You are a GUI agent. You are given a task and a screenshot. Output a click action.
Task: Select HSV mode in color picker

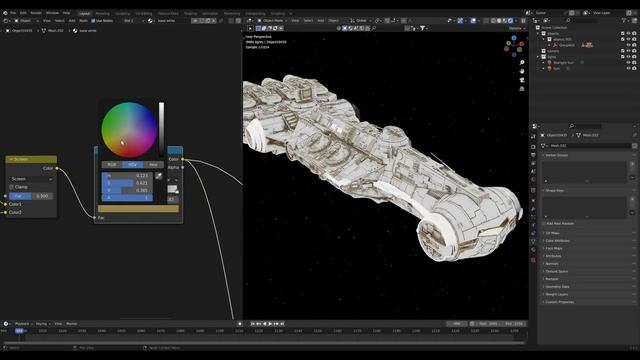(x=132, y=164)
